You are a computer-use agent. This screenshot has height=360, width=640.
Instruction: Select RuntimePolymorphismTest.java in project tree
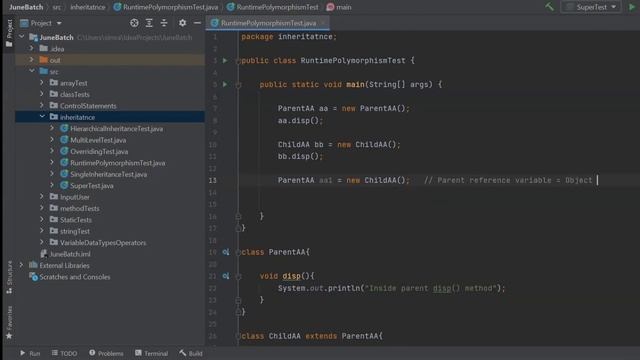coord(118,163)
